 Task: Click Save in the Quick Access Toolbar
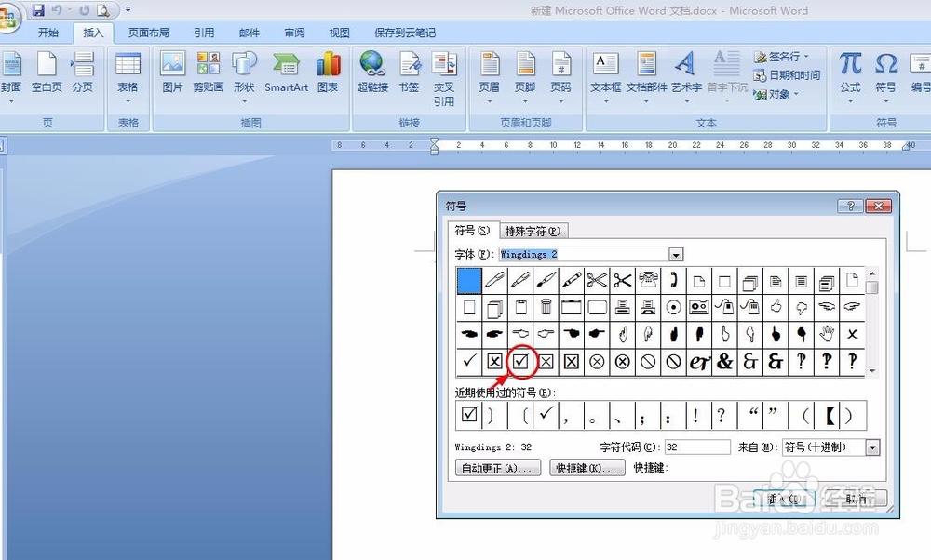[x=38, y=10]
